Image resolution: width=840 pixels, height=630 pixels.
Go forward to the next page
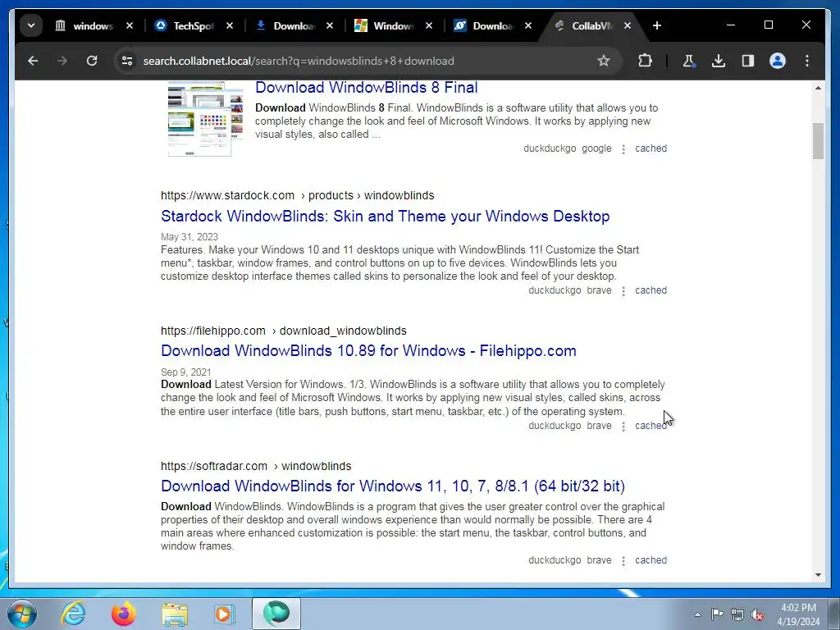[x=62, y=61]
